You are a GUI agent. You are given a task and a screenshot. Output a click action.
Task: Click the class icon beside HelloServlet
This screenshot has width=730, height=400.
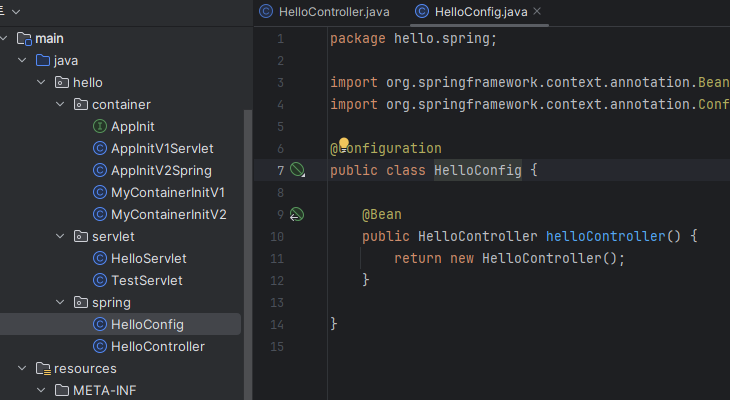pos(100,258)
